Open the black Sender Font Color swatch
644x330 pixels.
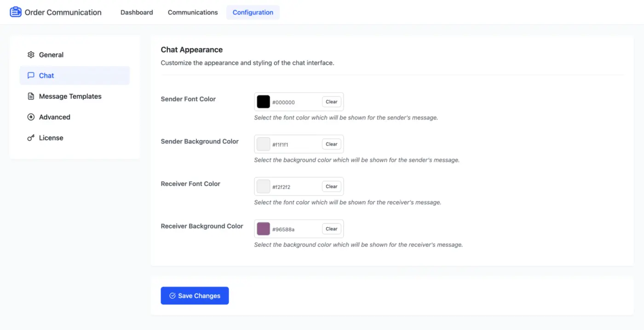point(263,102)
